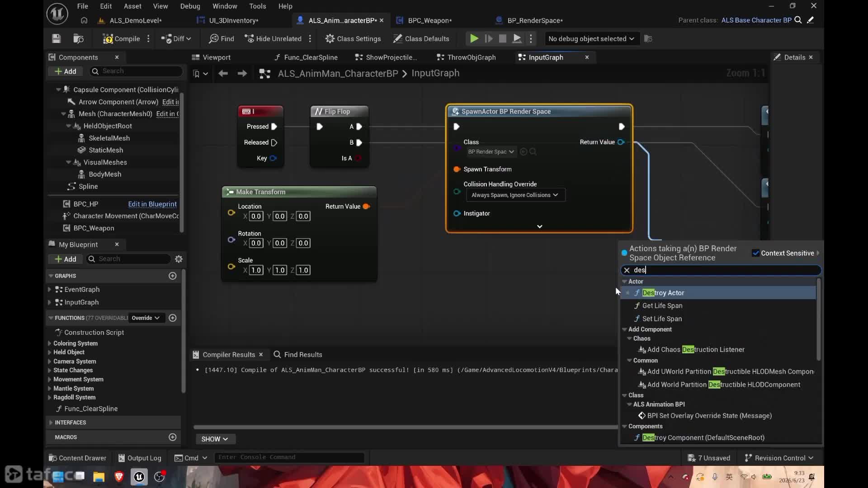Select the Func_ClearSpline function
The height and width of the screenshot is (488, 868).
click(91, 409)
